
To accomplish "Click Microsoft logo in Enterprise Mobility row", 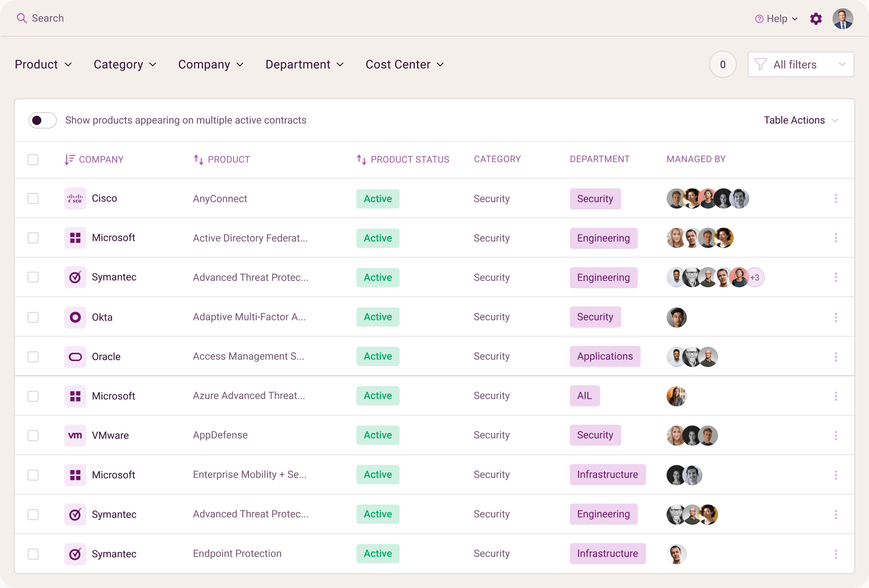I will point(75,475).
